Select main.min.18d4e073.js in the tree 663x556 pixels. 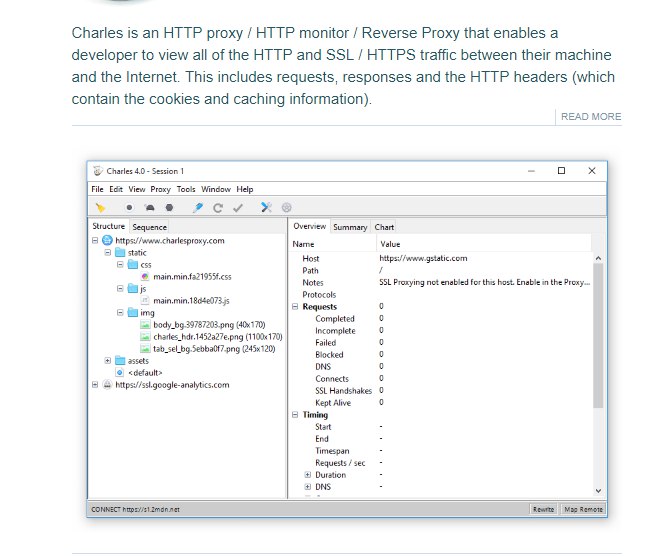[x=191, y=301]
